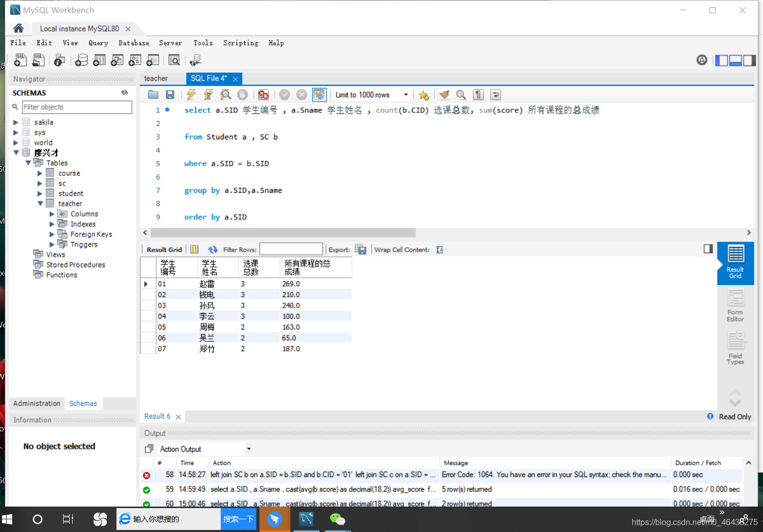The height and width of the screenshot is (532, 763).
Task: Toggle wrap cell content icon
Action: (440, 250)
